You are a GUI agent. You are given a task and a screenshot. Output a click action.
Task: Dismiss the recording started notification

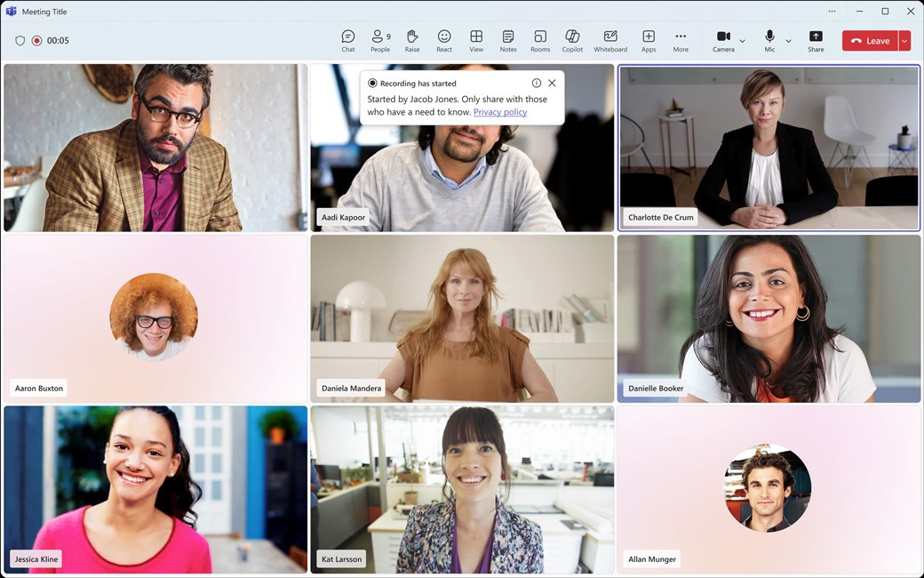[552, 83]
